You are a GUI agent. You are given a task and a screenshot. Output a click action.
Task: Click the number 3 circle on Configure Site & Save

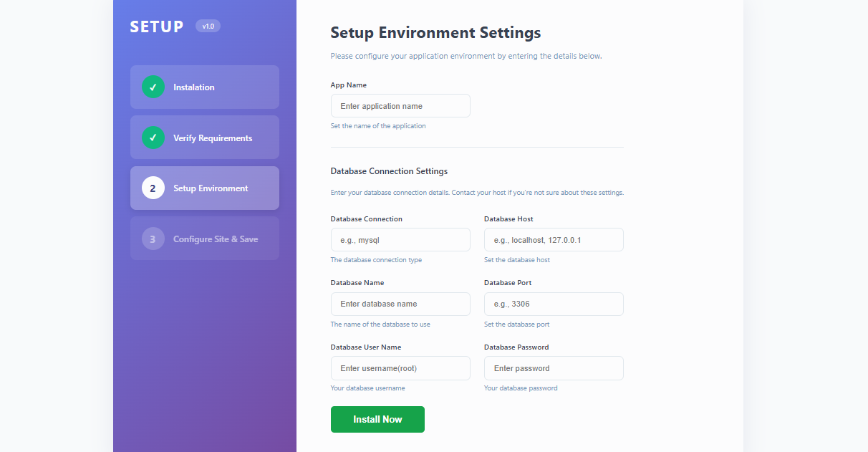tap(153, 238)
